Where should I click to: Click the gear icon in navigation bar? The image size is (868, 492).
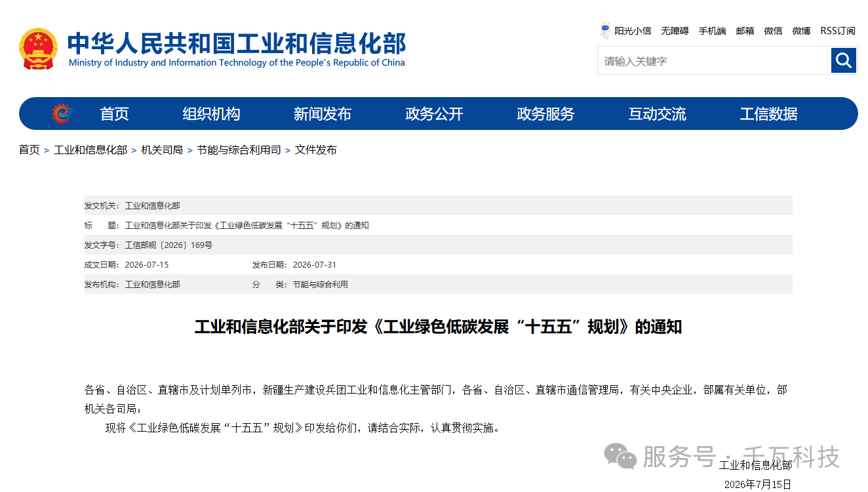click(62, 113)
